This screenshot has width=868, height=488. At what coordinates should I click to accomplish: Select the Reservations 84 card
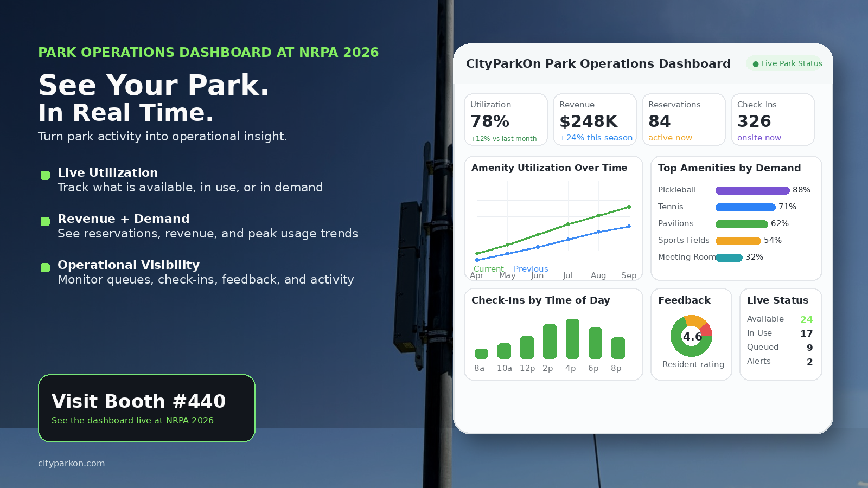tap(684, 120)
